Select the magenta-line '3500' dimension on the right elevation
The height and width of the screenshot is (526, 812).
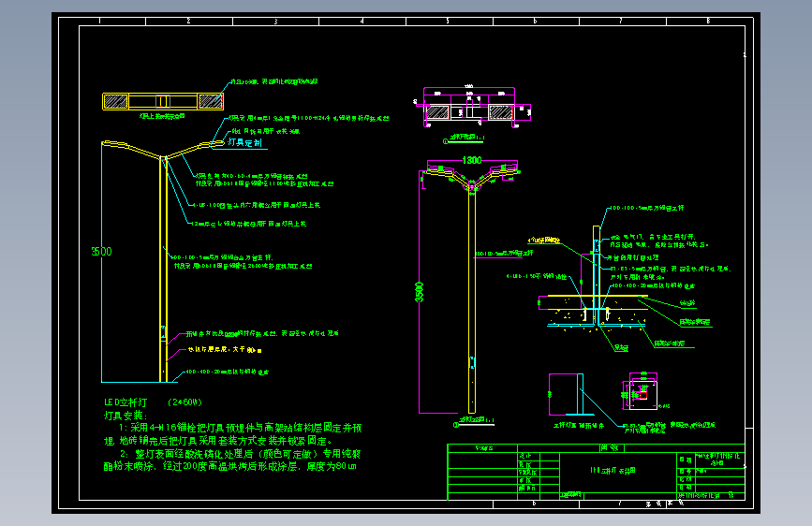pyautogui.click(x=420, y=292)
